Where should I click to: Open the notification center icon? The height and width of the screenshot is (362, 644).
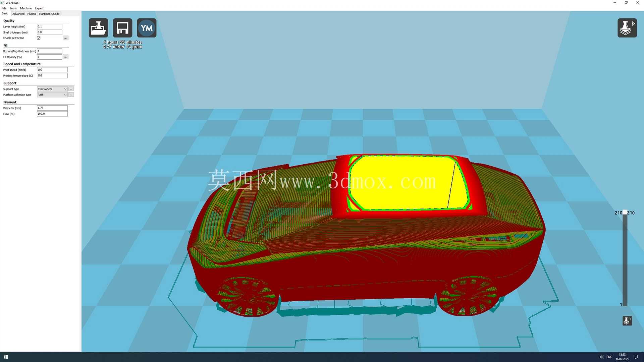tap(636, 357)
